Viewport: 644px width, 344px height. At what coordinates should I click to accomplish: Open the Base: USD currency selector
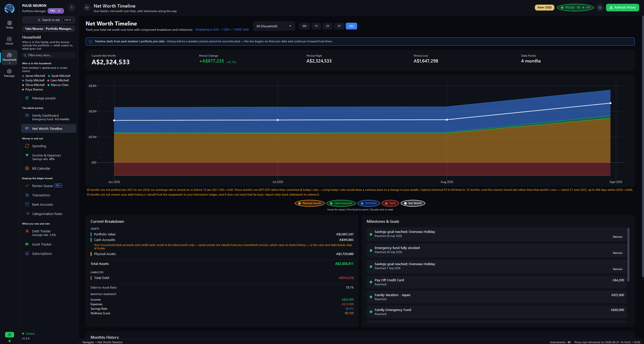point(544,8)
